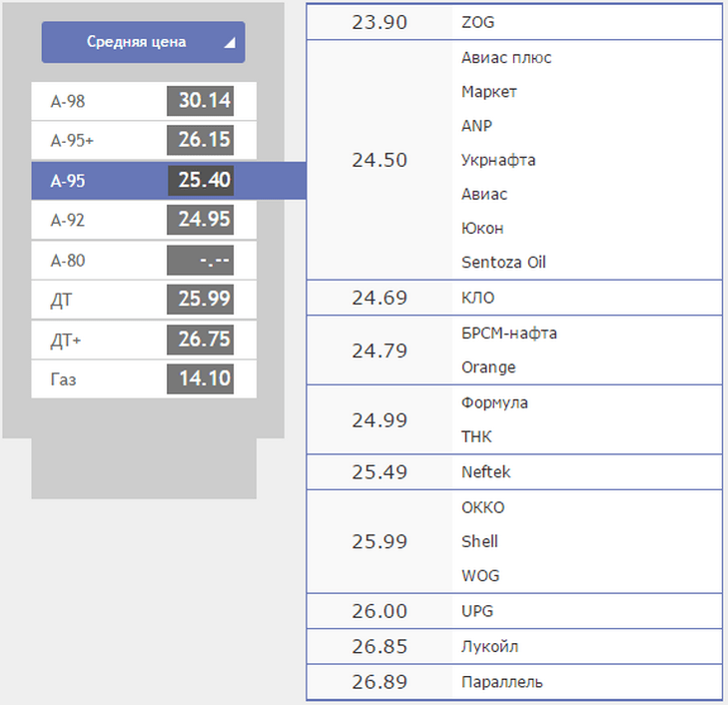Click the 26.85 price cell
Screen dimensions: 728x705
(379, 647)
